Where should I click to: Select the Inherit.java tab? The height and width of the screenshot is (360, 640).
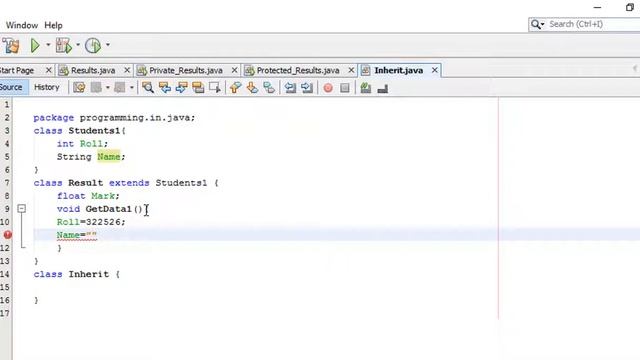[398, 71]
